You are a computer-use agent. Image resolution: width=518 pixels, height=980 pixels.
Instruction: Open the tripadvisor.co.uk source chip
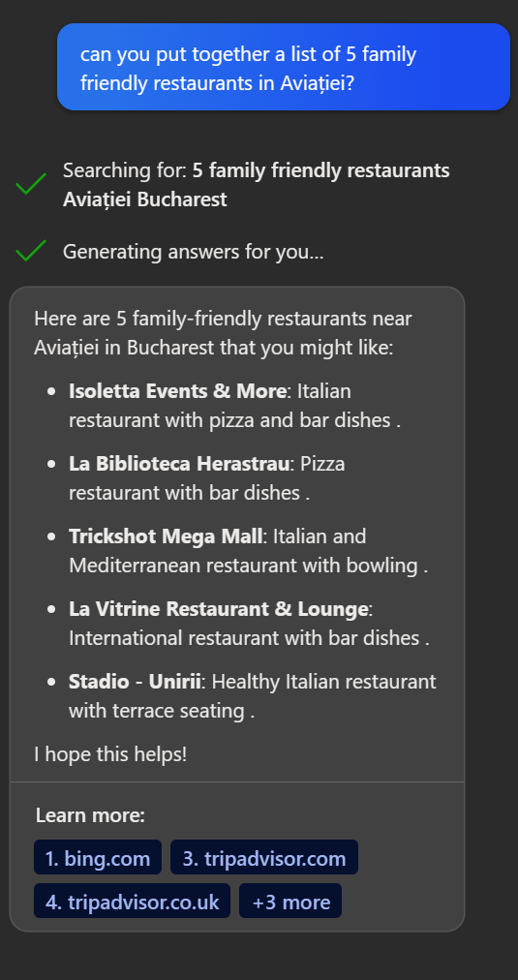(x=132, y=902)
